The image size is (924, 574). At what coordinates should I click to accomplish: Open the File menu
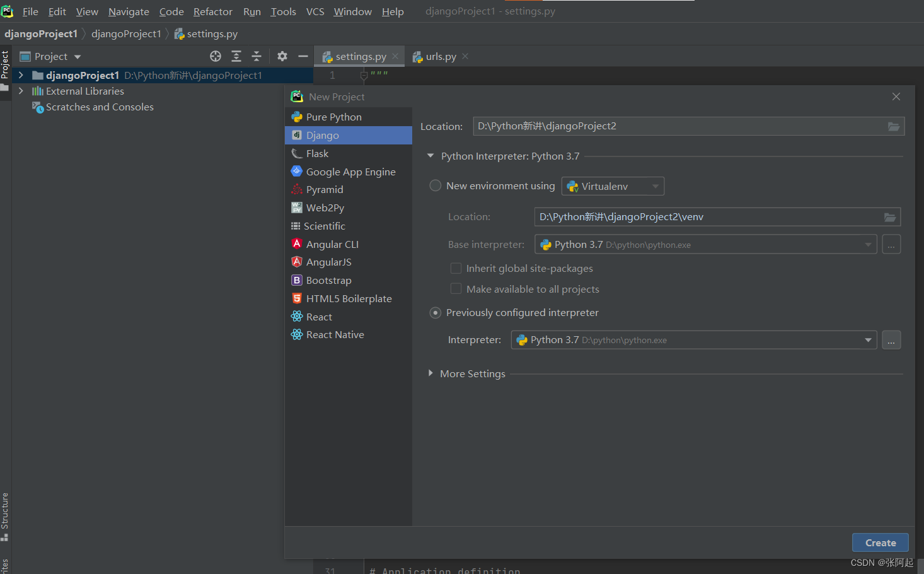pyautogui.click(x=30, y=11)
